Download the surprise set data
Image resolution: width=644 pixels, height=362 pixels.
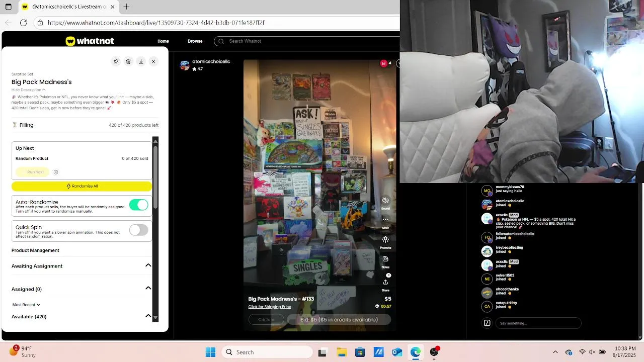click(x=141, y=61)
